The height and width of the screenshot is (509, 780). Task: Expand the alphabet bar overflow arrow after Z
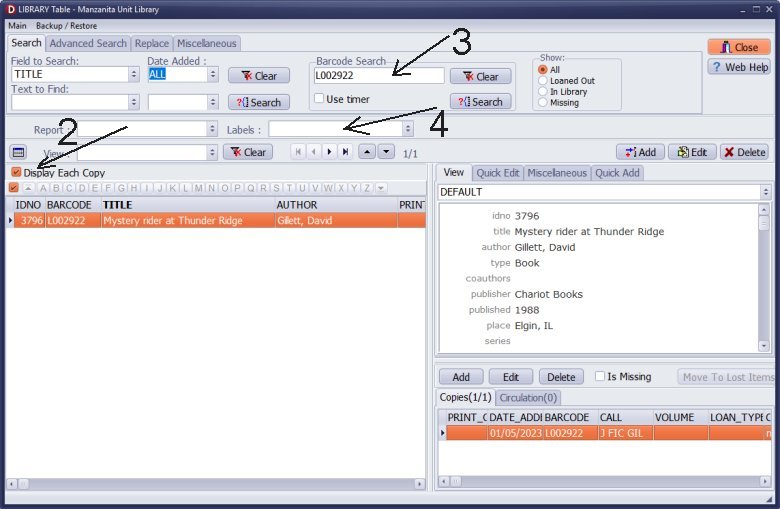pyautogui.click(x=381, y=188)
